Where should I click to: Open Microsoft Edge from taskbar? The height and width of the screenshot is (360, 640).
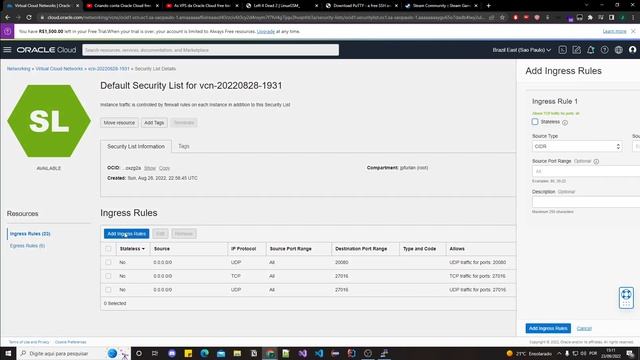(204, 353)
